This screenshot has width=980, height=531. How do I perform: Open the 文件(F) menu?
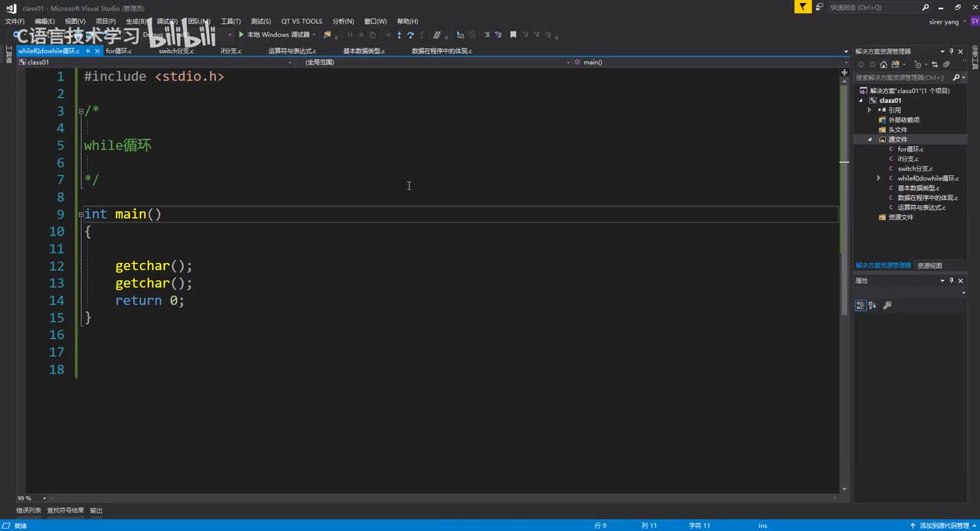click(15, 21)
